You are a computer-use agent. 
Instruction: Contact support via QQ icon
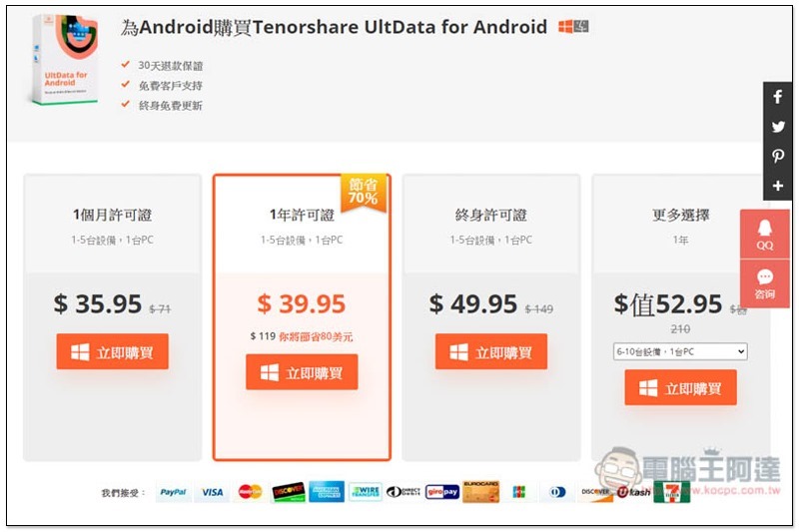764,235
